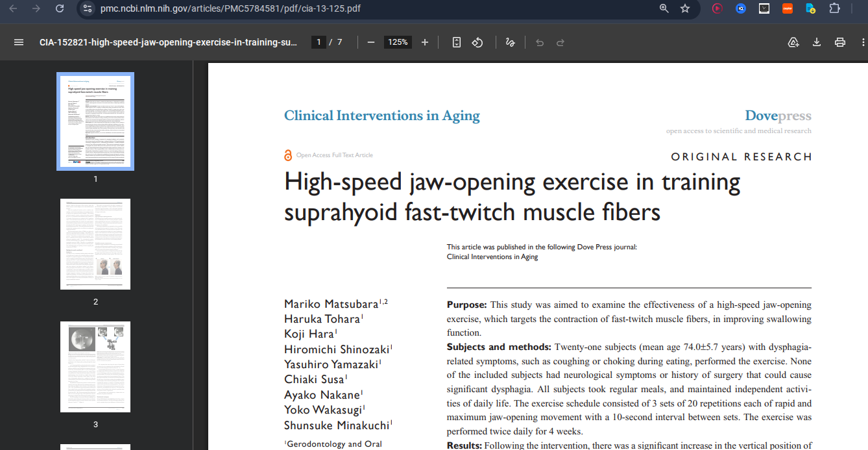Jump to page 2 thumbnail
The width and height of the screenshot is (868, 450).
point(95,244)
